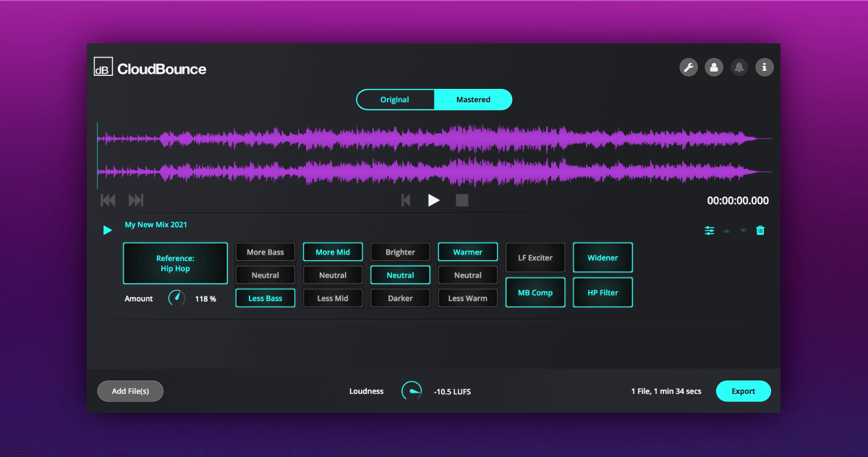Open the wrench settings icon
The image size is (868, 457).
tap(689, 67)
